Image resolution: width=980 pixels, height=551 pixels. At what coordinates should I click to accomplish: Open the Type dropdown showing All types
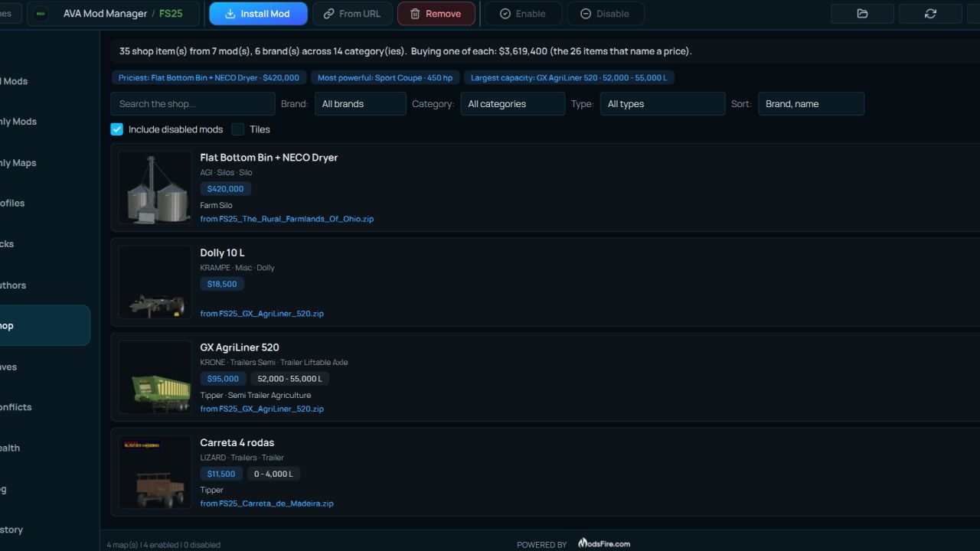pyautogui.click(x=662, y=104)
